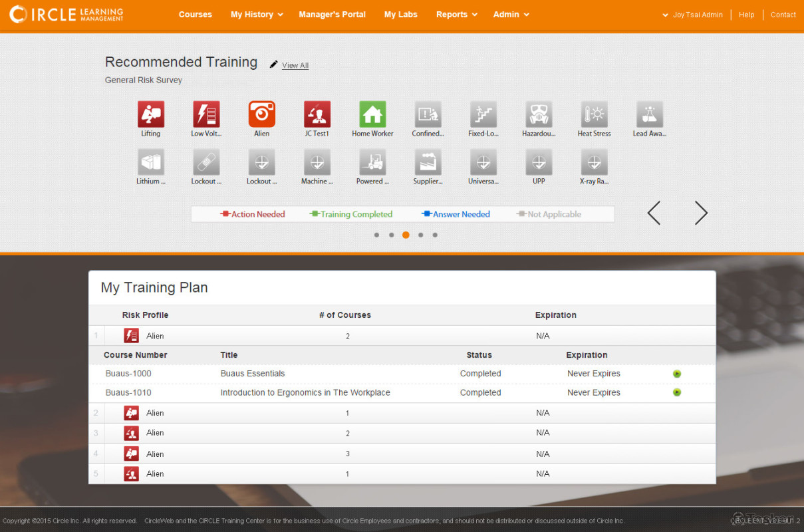
Task: Select the Hazardous materials mask icon
Action: pos(539,114)
